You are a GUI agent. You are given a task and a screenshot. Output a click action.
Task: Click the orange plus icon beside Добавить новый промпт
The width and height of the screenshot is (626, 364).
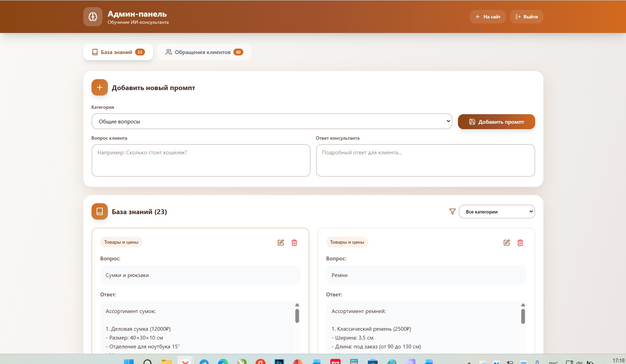pos(100,87)
